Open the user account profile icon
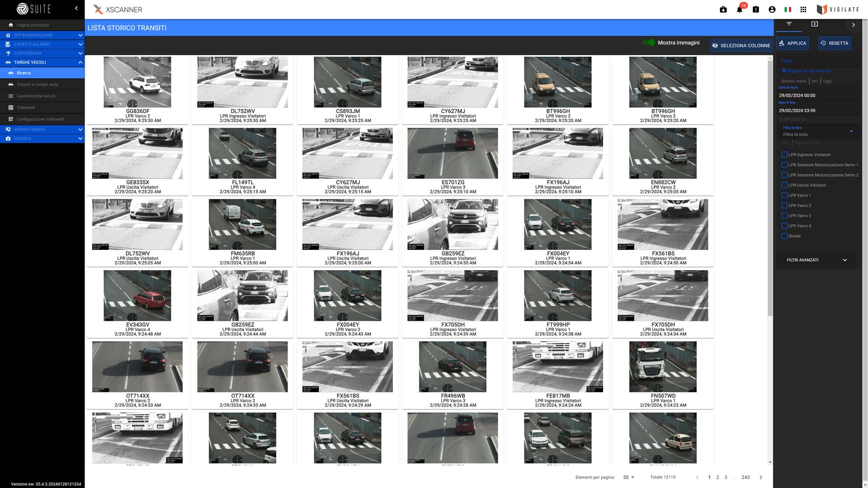Image resolution: width=868 pixels, height=488 pixels. (772, 9)
